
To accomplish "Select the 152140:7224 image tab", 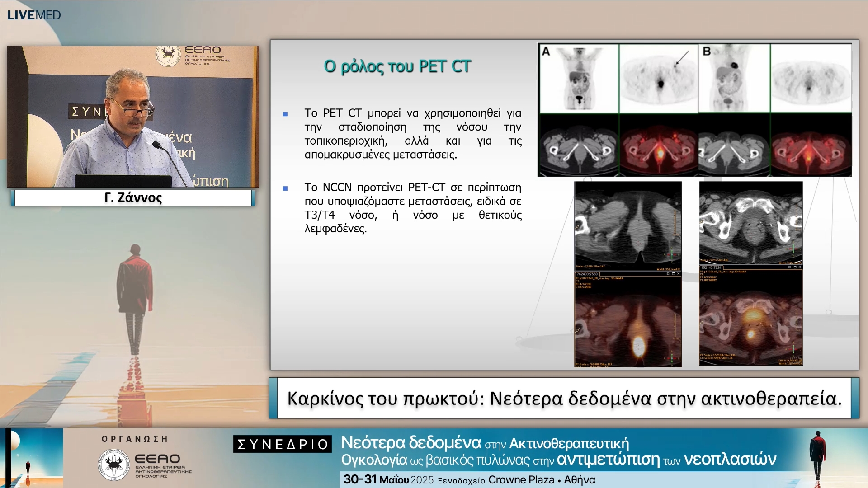I will (x=711, y=267).
